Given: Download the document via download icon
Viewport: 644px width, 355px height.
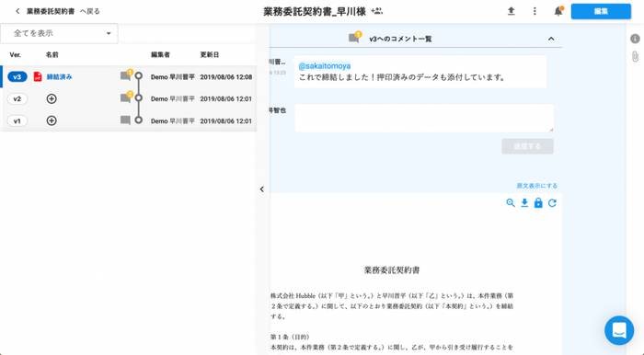Looking at the screenshot, I should [524, 202].
